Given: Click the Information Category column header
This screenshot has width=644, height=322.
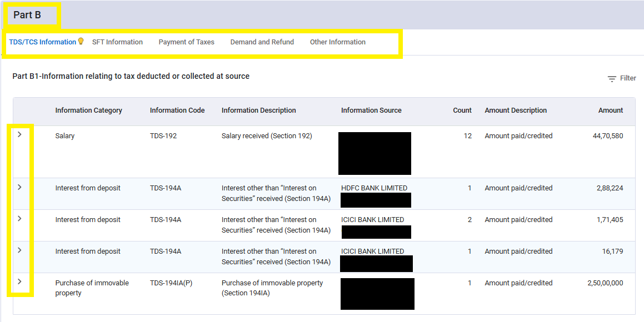Looking at the screenshot, I should [x=89, y=110].
